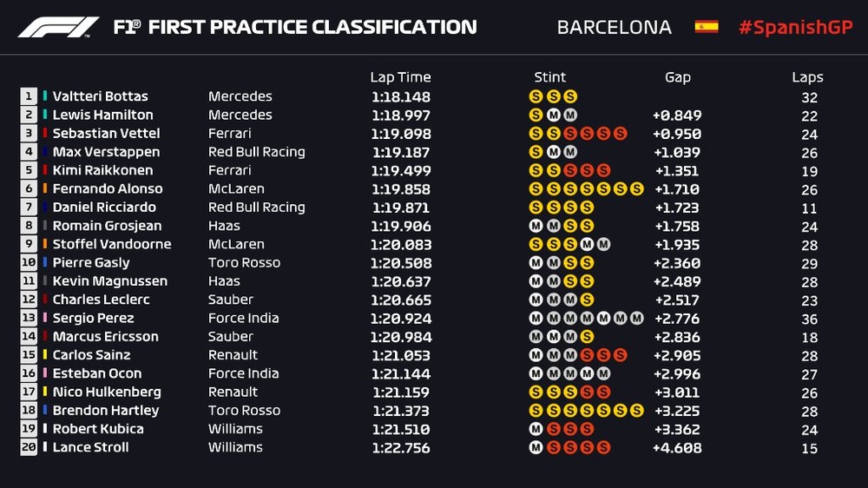This screenshot has height=488, width=868.
Task: Click the F1 logo in the header
Action: click(x=58, y=28)
